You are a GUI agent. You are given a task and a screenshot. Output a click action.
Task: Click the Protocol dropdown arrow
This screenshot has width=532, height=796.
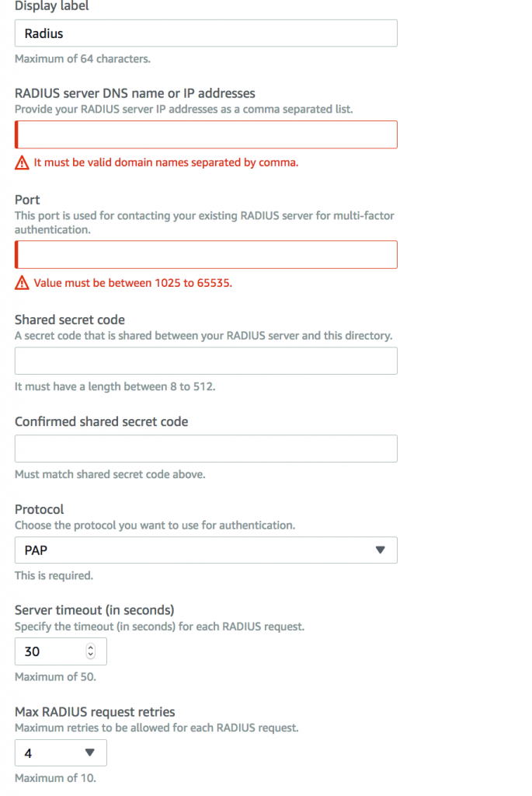[x=380, y=550]
